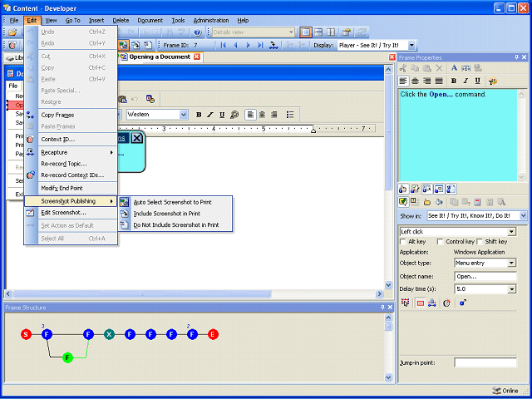Select Re-record Topic... menu entry
This screenshot has height=399, width=532.
71,164
